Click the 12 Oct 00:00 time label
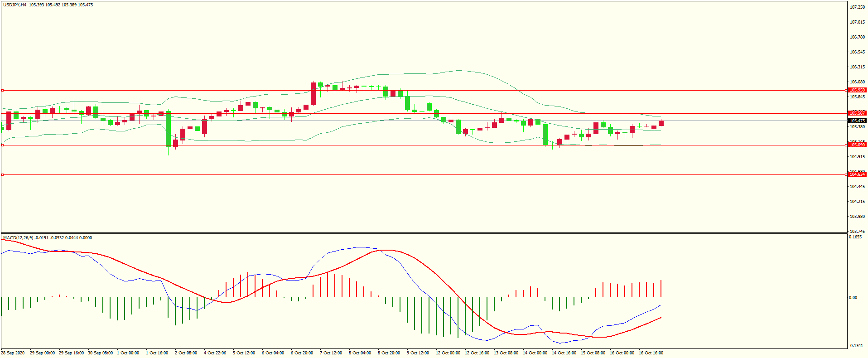Viewport: 868px width, 358px height. (x=448, y=353)
